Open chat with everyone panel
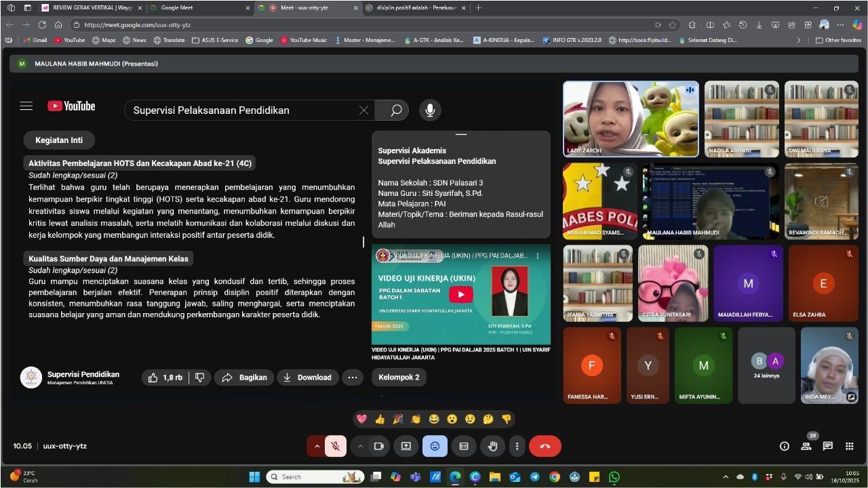This screenshot has height=488, width=868. pyautogui.click(x=827, y=446)
